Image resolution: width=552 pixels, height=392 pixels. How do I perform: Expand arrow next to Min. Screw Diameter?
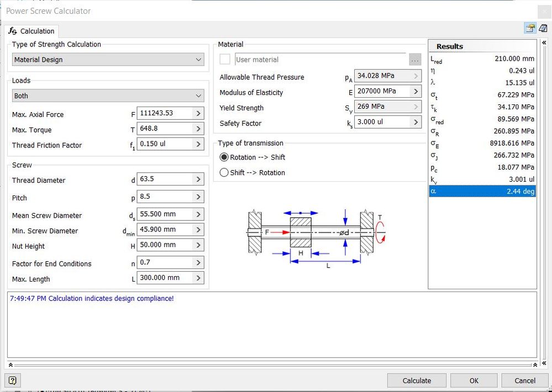(x=198, y=230)
